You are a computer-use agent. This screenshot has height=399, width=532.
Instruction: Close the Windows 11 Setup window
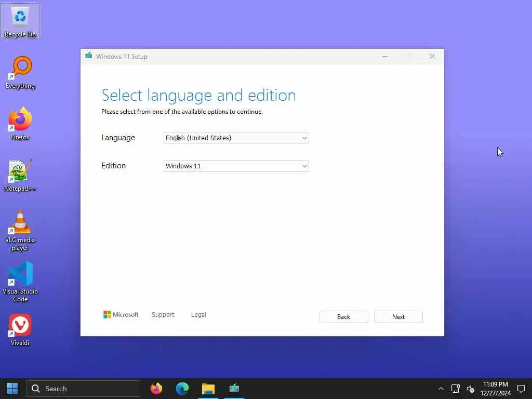pyautogui.click(x=432, y=56)
